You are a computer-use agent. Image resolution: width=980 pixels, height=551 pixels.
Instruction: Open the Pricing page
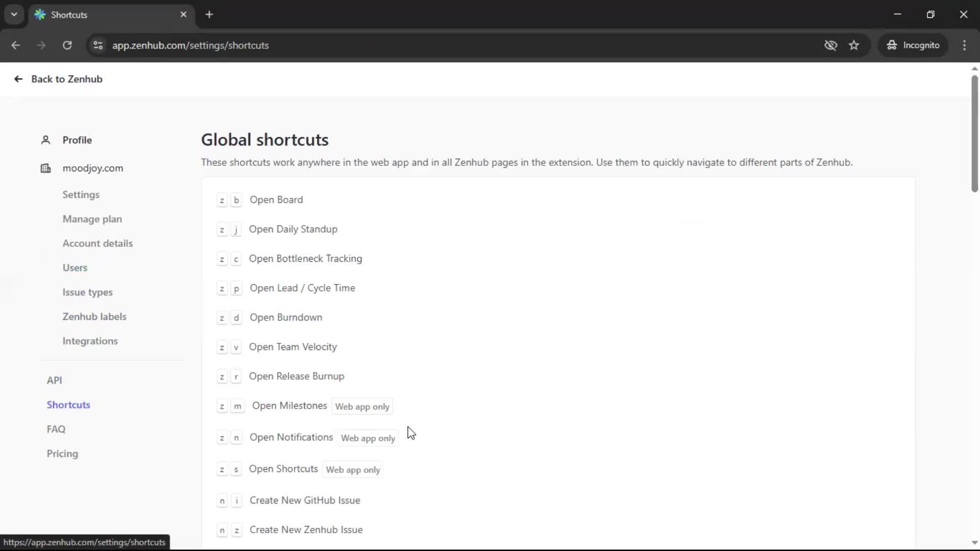[62, 454]
